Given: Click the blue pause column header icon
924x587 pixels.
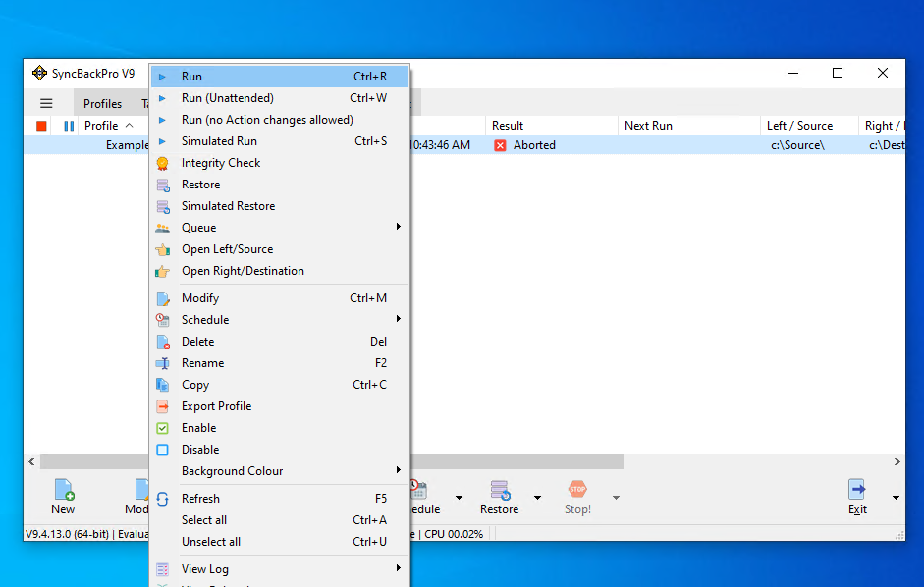Looking at the screenshot, I should pos(69,126).
